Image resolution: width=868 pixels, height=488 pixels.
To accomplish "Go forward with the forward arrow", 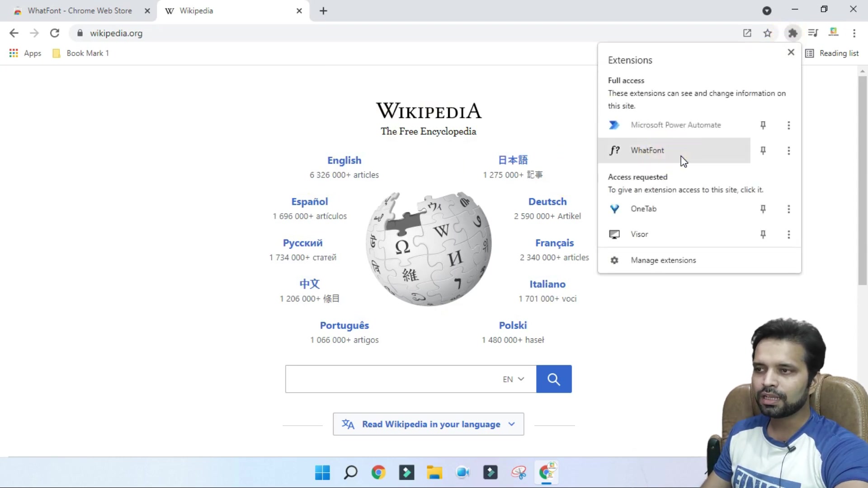I will (x=34, y=33).
